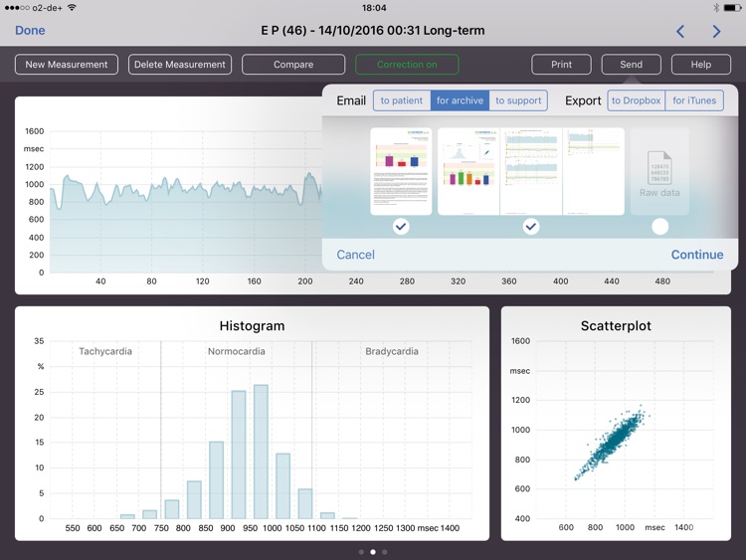This screenshot has width=746, height=560.
Task: Tap the Wi-Fi icon in status bar
Action: pos(72,8)
